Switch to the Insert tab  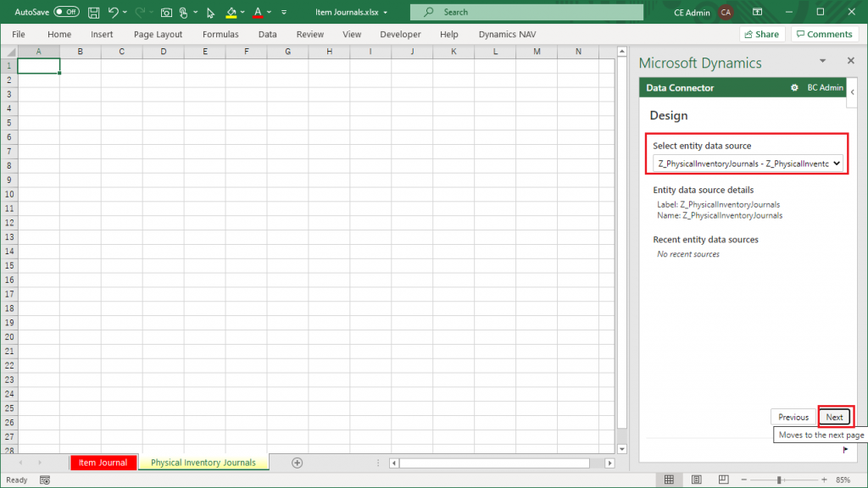[102, 34]
